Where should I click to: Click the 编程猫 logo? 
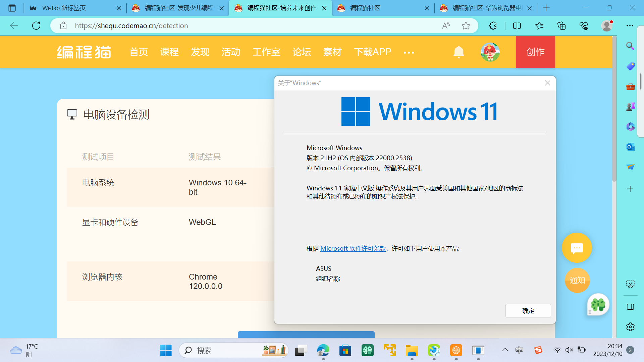pos(84,52)
